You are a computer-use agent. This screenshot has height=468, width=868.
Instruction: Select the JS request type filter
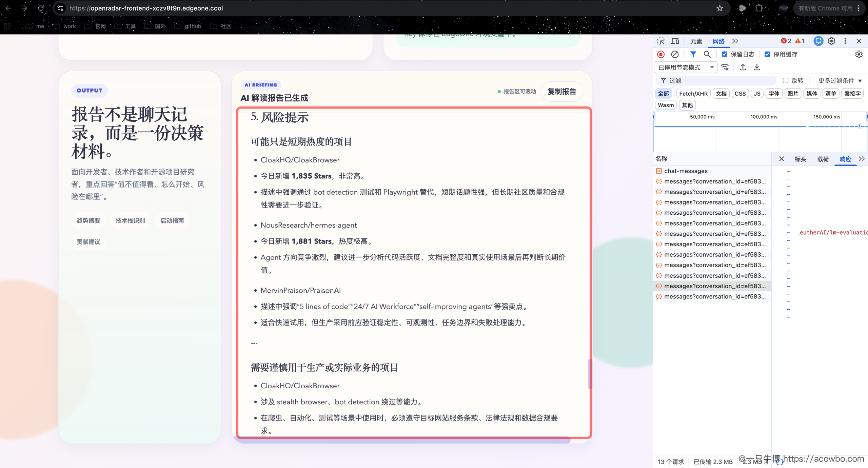coord(757,94)
